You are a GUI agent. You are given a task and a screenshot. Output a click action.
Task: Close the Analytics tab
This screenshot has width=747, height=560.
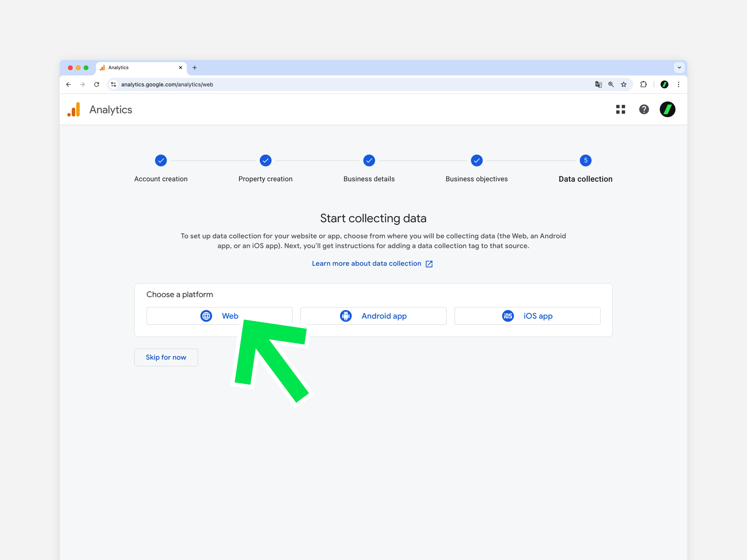(x=181, y=67)
